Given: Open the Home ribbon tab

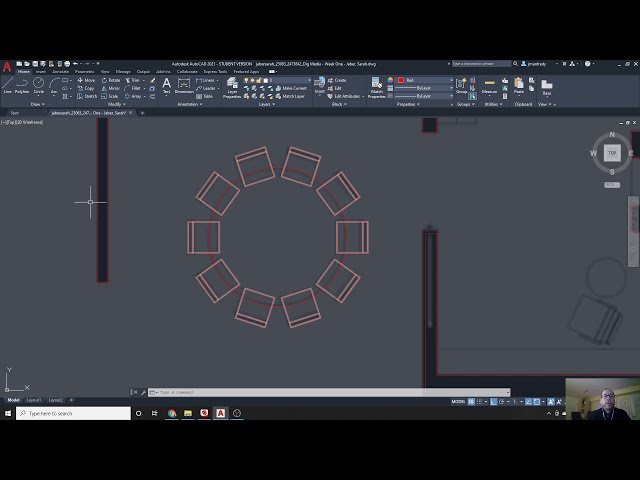Looking at the screenshot, I should [x=24, y=71].
